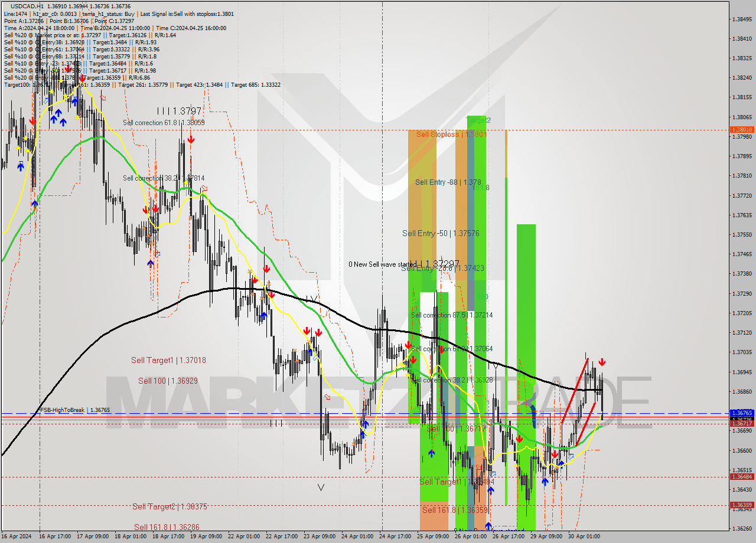Click the | | | 1.3797 label

coord(179,111)
